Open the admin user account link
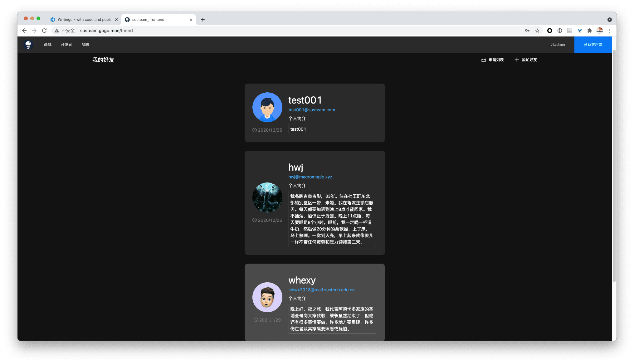Viewport: 634px width, 364px height. pos(558,45)
